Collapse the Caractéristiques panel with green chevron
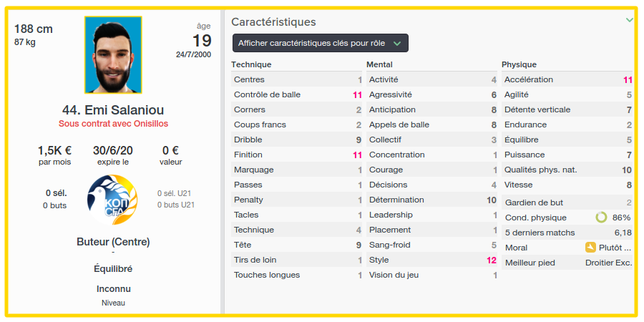 (629, 20)
